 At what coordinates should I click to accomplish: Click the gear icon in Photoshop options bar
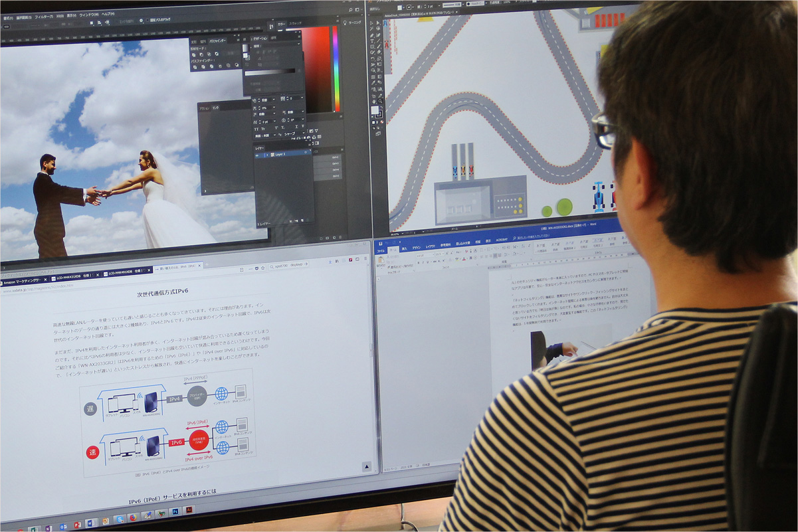tap(142, 21)
